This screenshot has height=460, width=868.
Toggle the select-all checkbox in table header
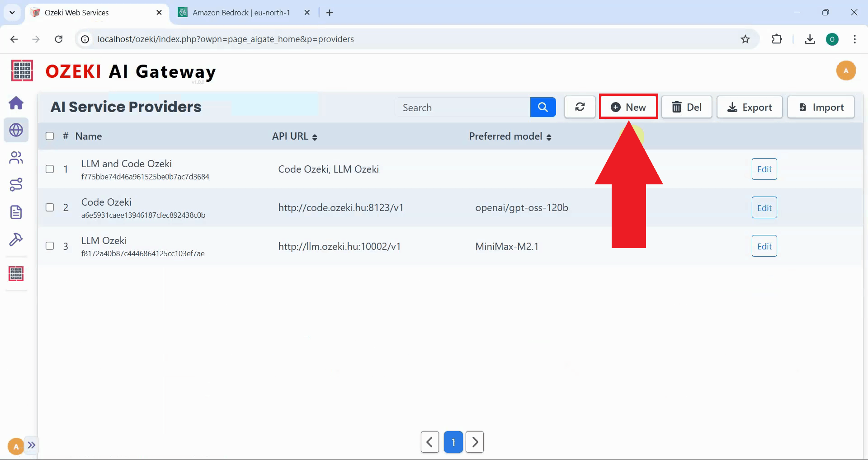pyautogui.click(x=50, y=136)
